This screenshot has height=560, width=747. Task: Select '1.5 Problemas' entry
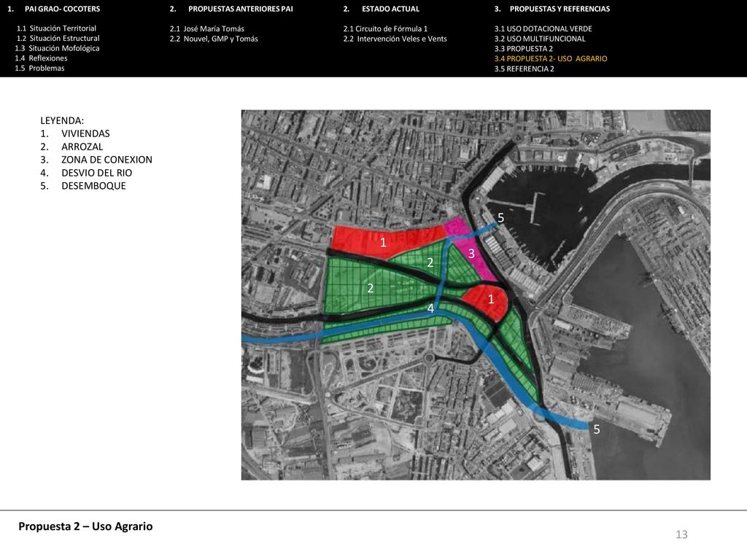coord(39,69)
